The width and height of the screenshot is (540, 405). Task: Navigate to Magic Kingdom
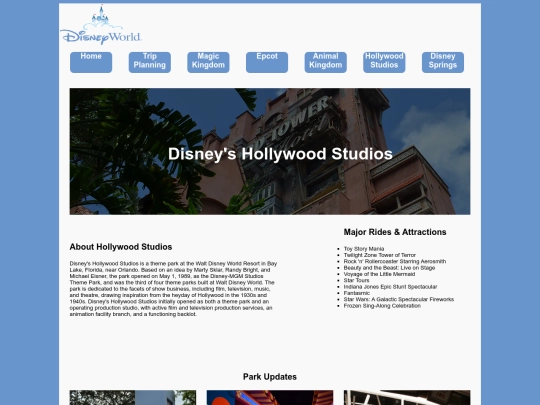point(208,62)
